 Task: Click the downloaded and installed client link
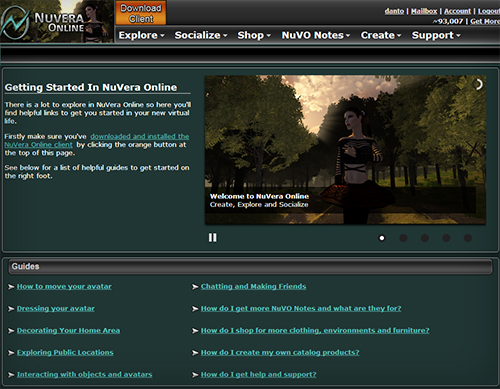click(x=97, y=140)
